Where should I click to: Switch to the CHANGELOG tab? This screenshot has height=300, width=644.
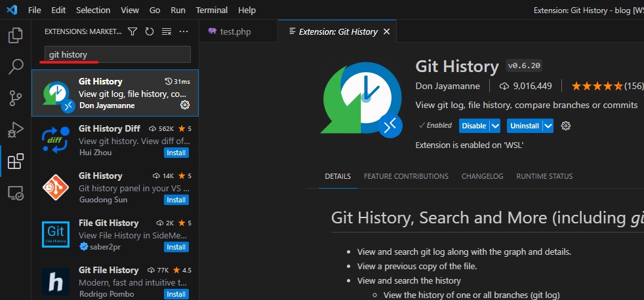tap(482, 176)
